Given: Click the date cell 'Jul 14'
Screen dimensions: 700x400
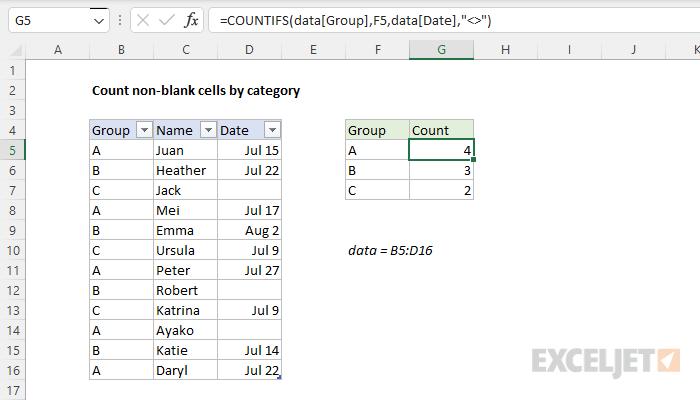Looking at the screenshot, I should pos(250,350).
